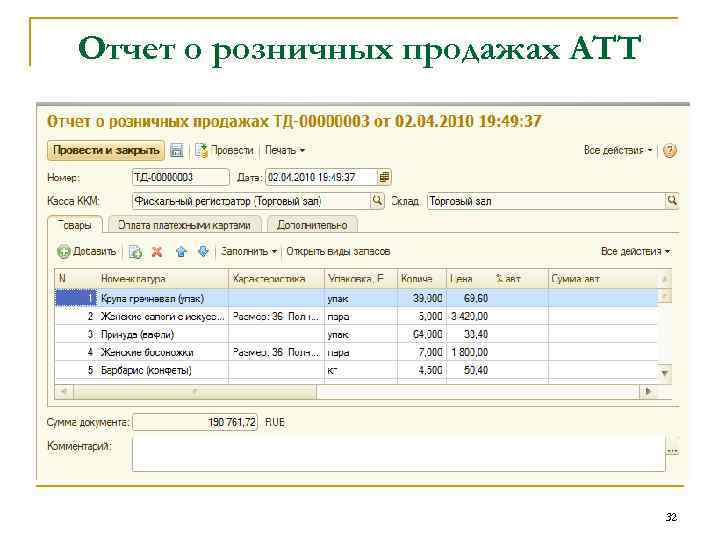The width and height of the screenshot is (720, 540).
Task: Click quantity cell 39,000
Action: [x=422, y=298]
